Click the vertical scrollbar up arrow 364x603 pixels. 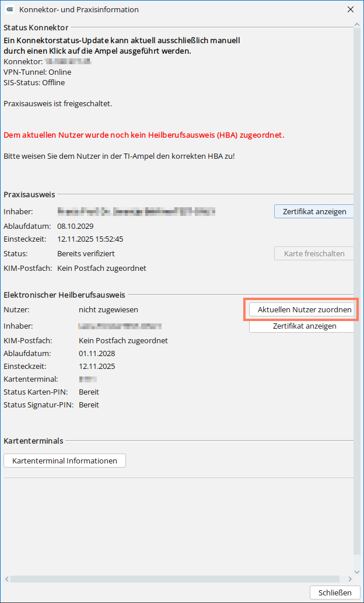coord(357,25)
